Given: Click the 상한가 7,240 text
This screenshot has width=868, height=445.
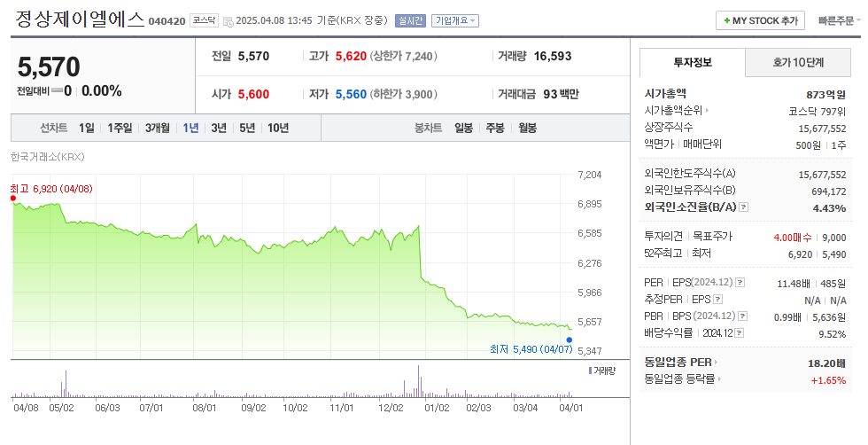Looking at the screenshot, I should click(404, 57).
